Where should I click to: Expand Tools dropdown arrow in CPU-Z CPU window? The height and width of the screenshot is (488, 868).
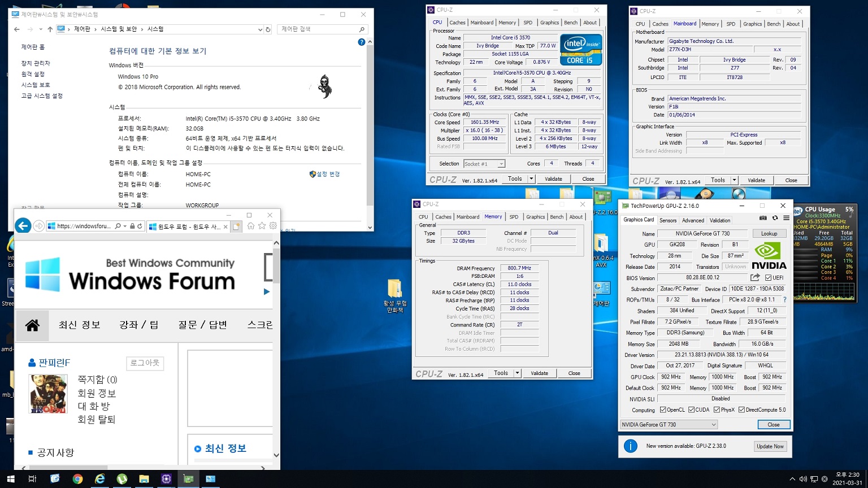click(x=531, y=178)
